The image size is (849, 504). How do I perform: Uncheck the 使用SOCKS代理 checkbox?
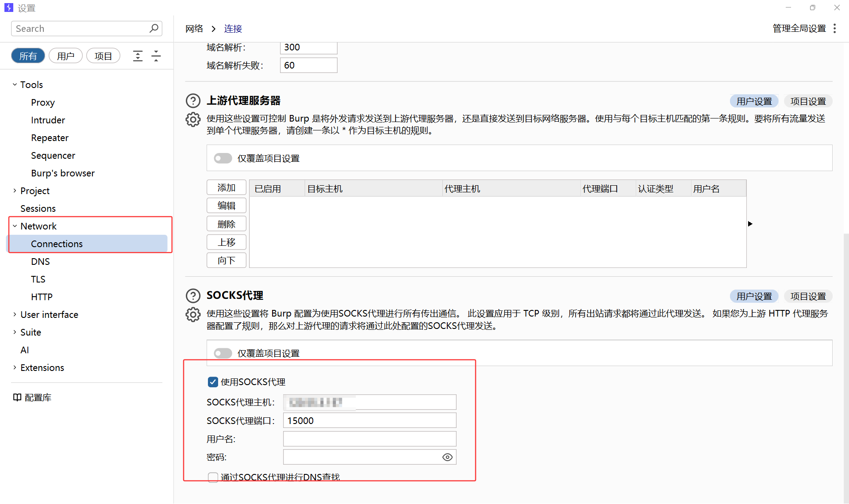(x=213, y=382)
